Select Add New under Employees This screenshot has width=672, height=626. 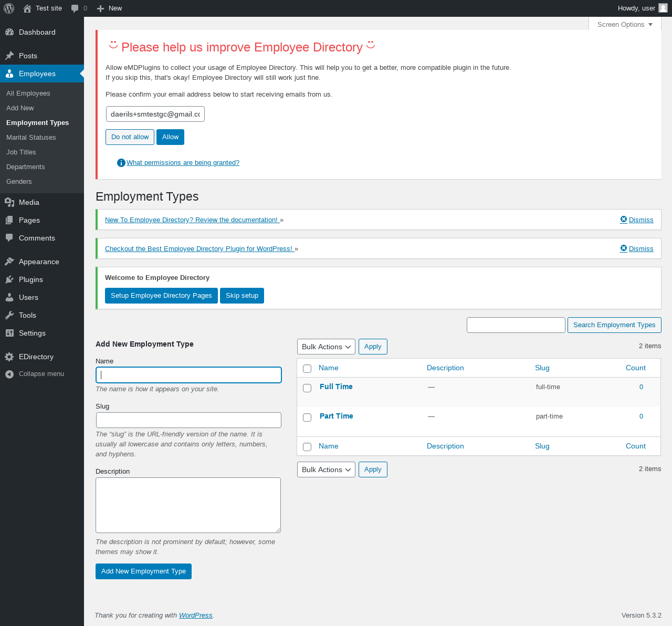pos(20,108)
